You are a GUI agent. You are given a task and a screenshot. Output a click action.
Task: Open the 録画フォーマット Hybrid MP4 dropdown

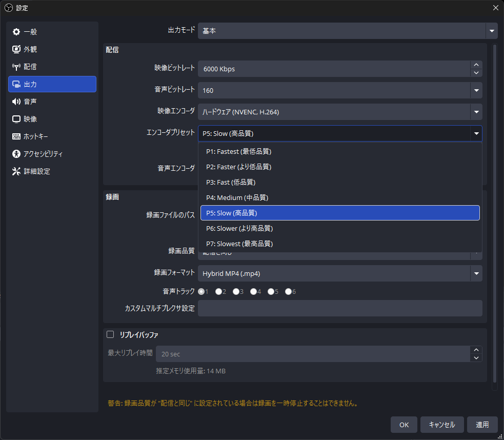[x=340, y=273]
